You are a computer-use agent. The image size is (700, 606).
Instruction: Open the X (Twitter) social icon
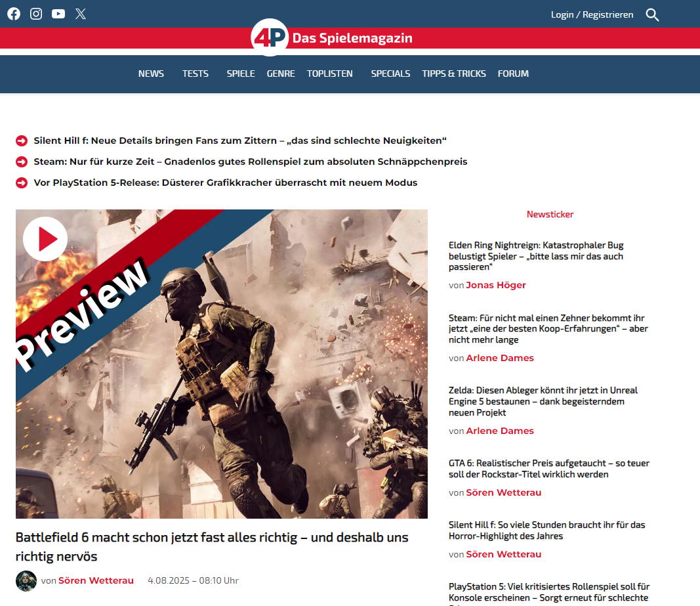(81, 14)
